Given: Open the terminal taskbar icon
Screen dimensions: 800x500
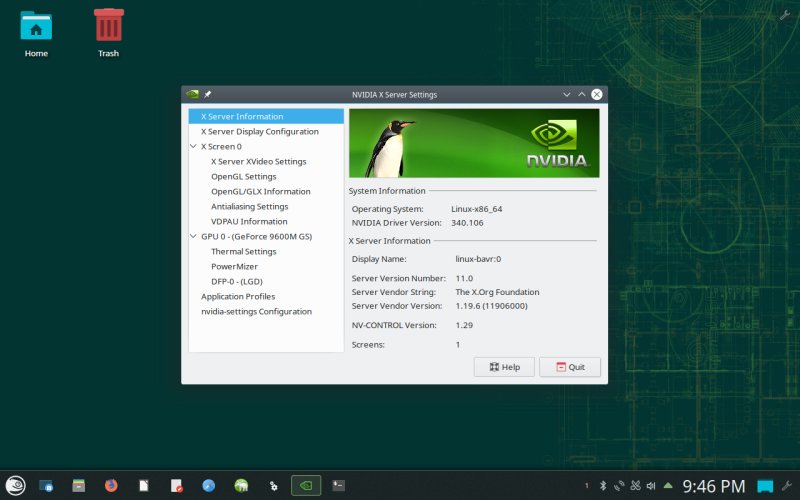Looking at the screenshot, I should [339, 485].
